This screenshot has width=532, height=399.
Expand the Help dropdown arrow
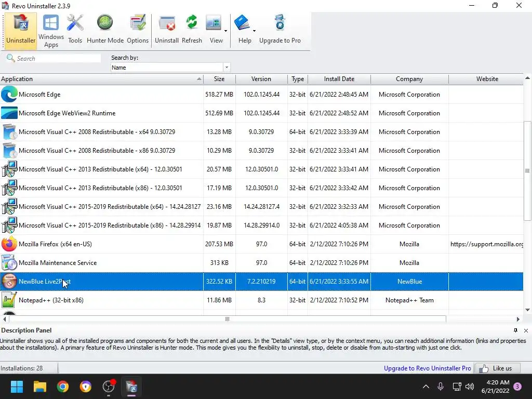(254, 31)
